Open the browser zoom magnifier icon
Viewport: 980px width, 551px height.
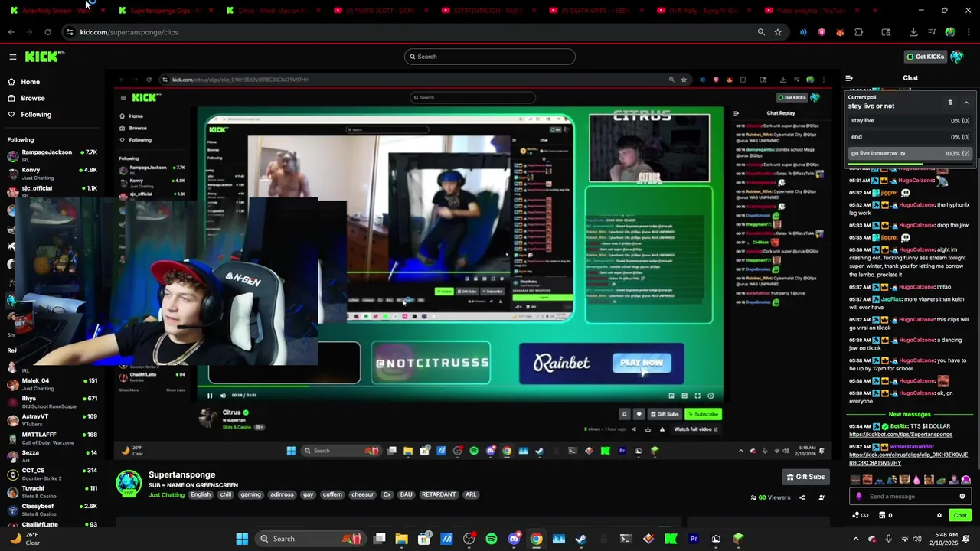point(761,32)
